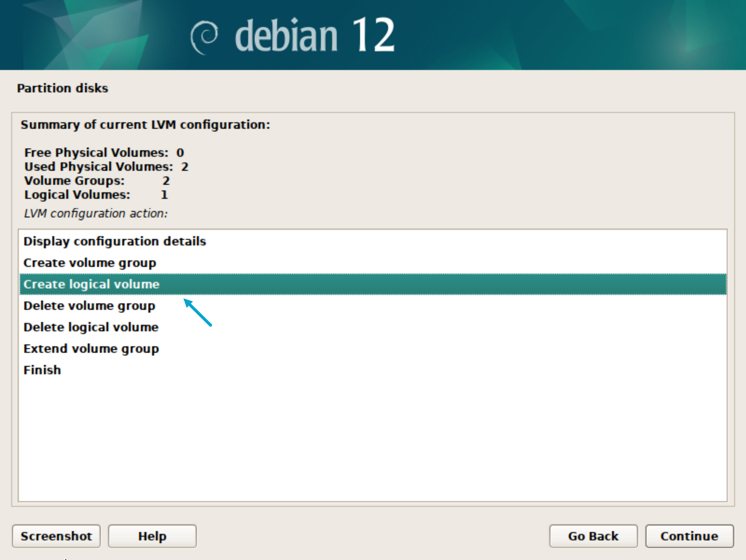Select the highlighted Create logical volume entry
This screenshot has width=746, height=560.
click(91, 284)
